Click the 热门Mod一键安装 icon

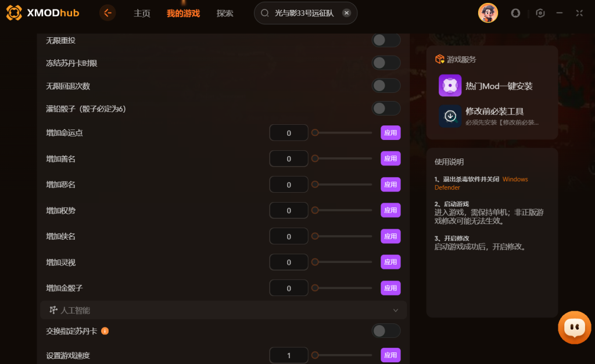coord(450,85)
